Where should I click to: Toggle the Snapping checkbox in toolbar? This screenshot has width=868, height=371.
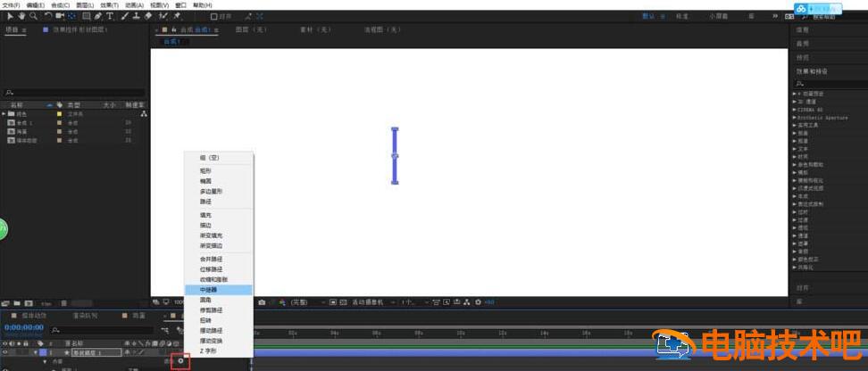tap(214, 17)
